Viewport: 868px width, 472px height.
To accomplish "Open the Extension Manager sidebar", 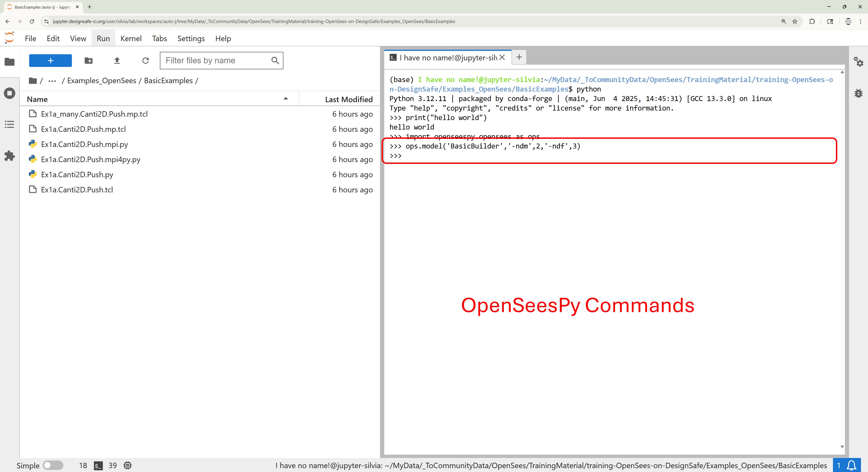I will (9, 156).
